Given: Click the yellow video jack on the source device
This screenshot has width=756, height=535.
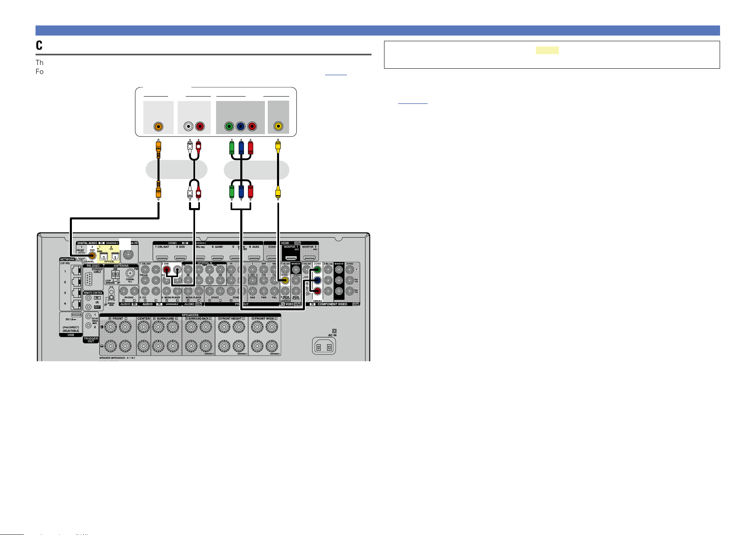Looking at the screenshot, I should pos(278,126).
